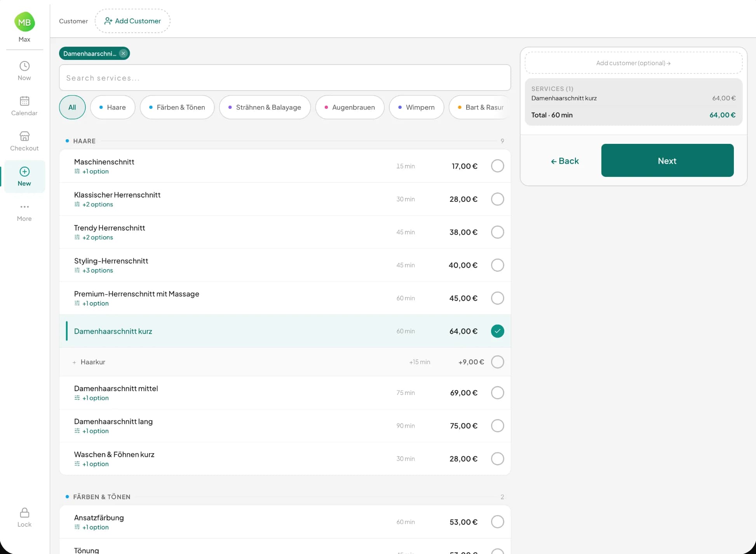Click plus icon beside Haarkur
This screenshot has height=554, width=756.
click(x=74, y=362)
